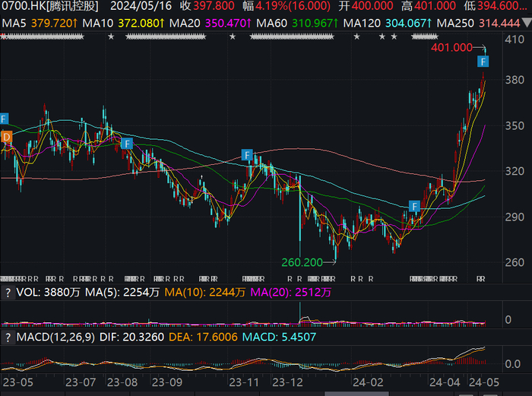Click the header high price 高 401.000

tap(429, 6)
